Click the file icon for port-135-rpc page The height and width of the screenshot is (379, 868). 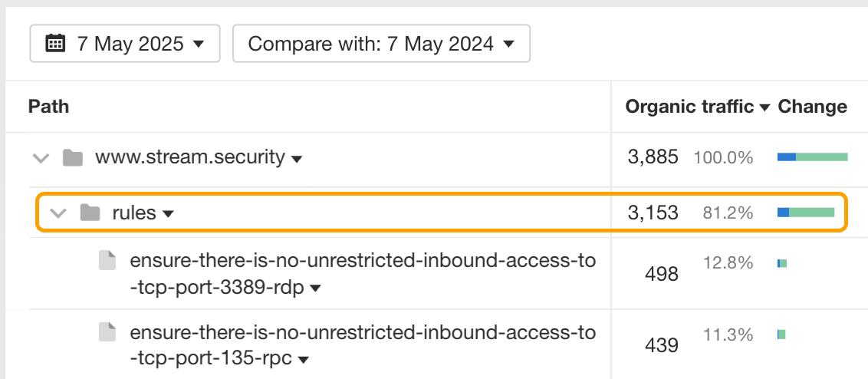[107, 332]
